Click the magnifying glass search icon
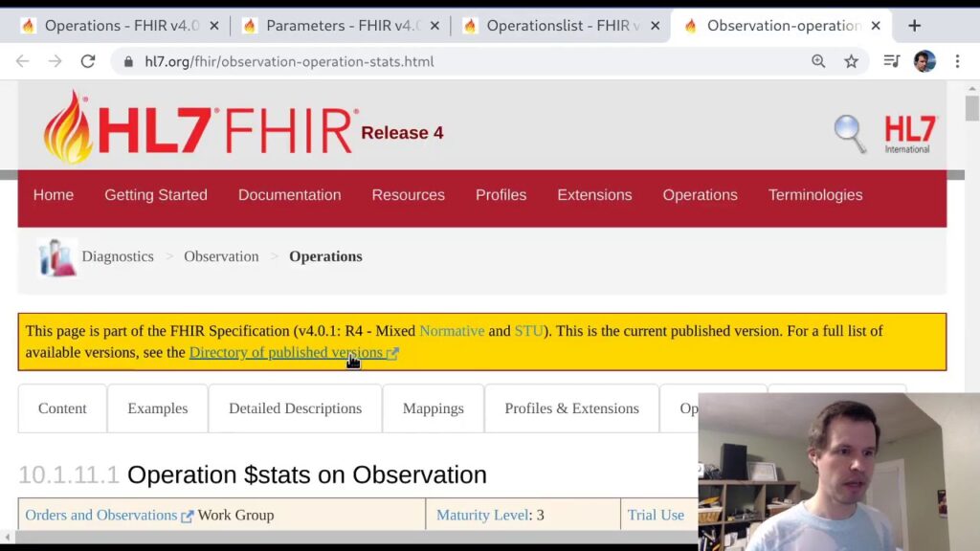Viewport: 980px width, 551px height. click(849, 133)
